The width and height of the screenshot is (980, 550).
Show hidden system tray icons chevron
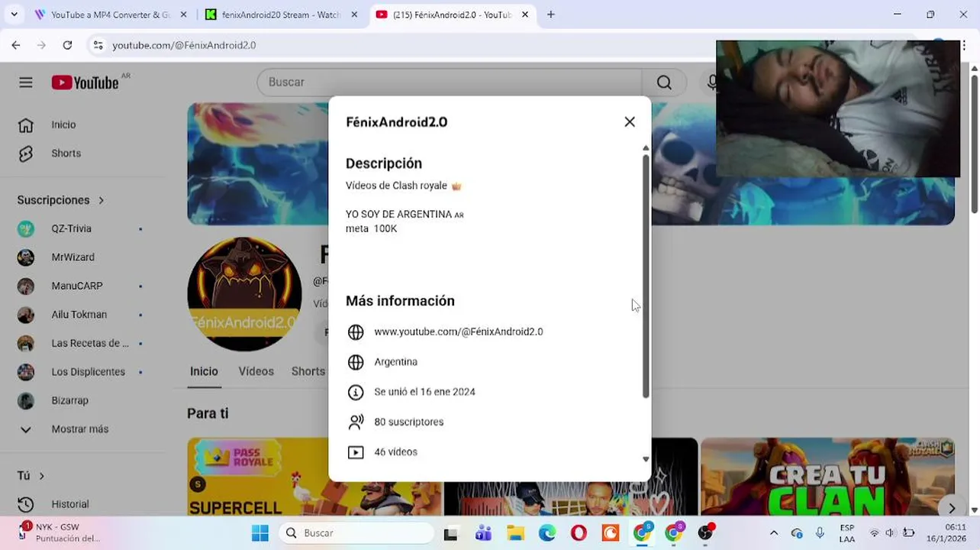tap(774, 533)
